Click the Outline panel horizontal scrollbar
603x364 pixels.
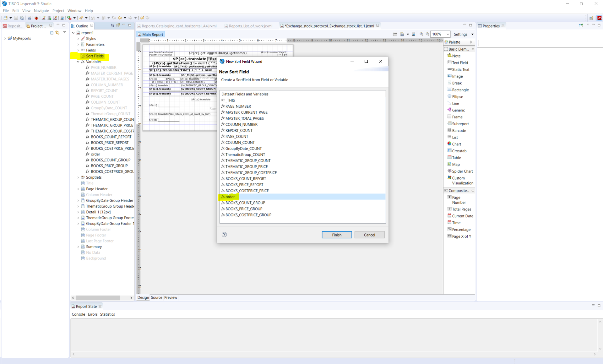(x=98, y=298)
